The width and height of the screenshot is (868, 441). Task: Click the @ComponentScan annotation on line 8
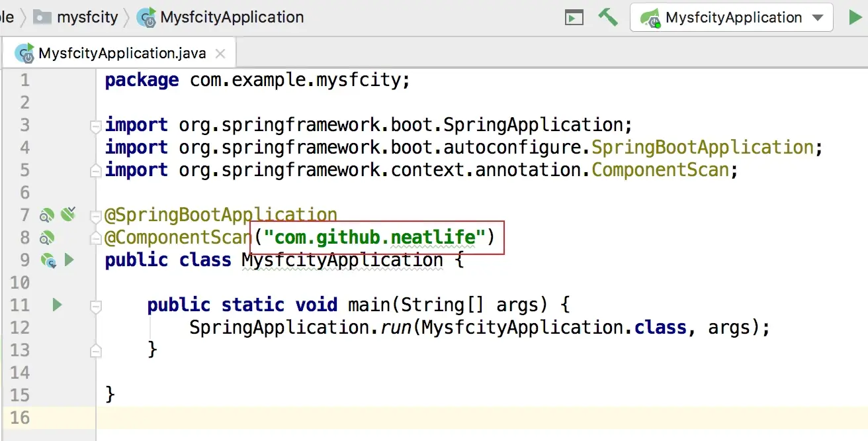[177, 238]
